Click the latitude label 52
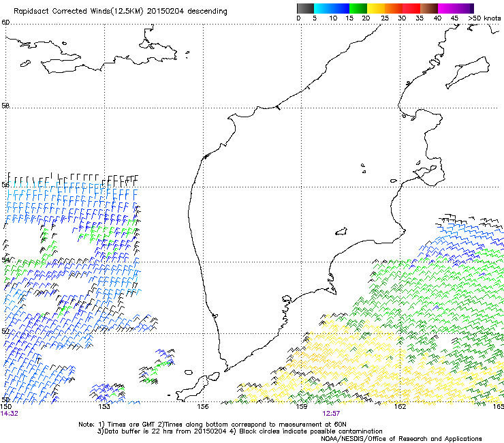Image resolution: width=504 pixels, height=443 pixels. click(5, 331)
